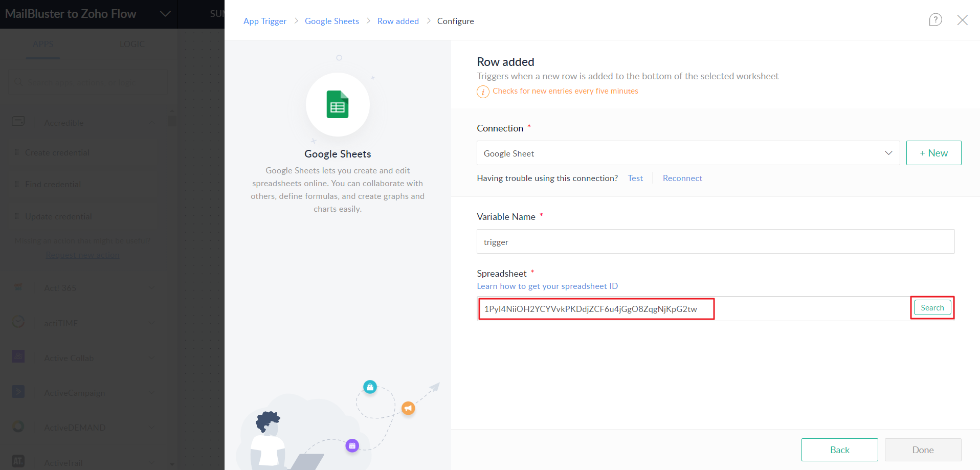Screen dimensions: 980x470
Task: Go back to App Trigger breadcrumb
Action: click(265, 21)
